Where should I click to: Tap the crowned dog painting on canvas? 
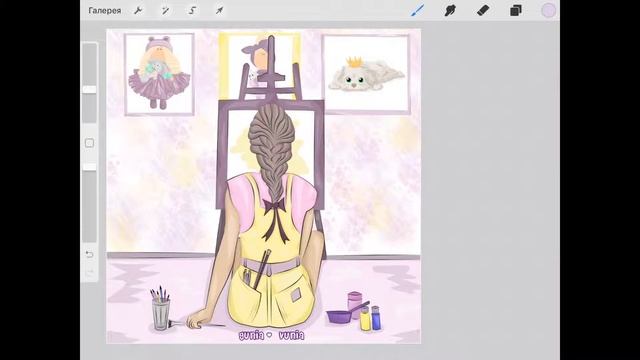coord(366,74)
